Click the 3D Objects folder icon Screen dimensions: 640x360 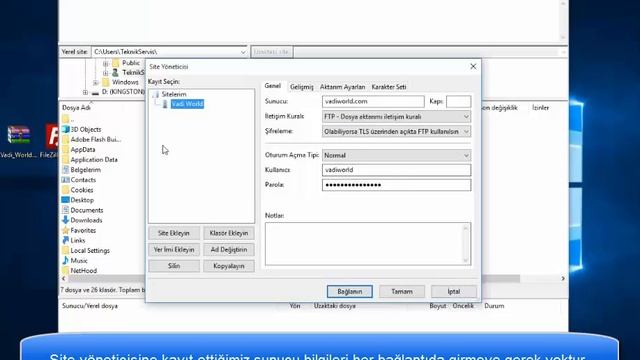[65, 129]
